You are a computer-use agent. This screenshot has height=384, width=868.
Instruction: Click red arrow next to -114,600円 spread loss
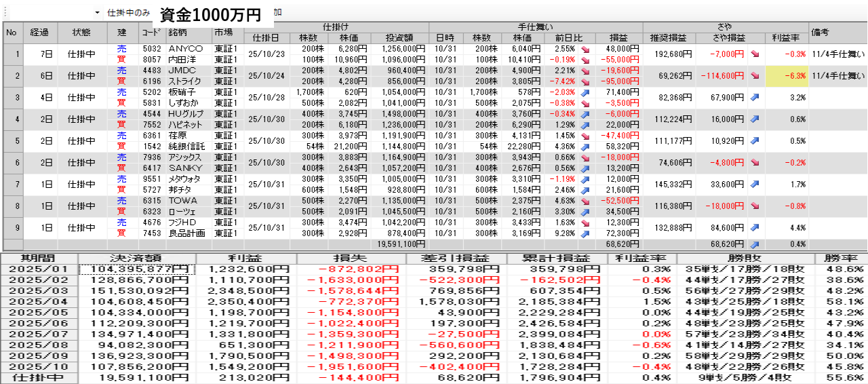click(x=754, y=76)
